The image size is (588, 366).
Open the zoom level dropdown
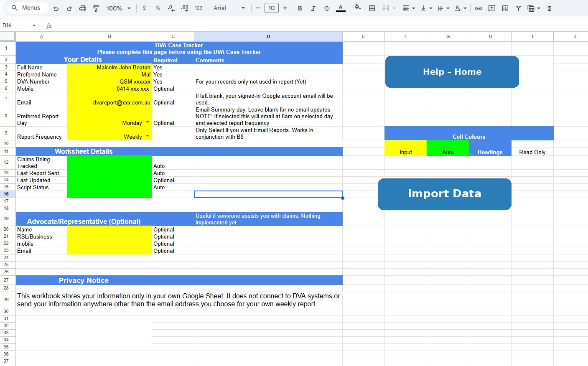click(x=119, y=8)
